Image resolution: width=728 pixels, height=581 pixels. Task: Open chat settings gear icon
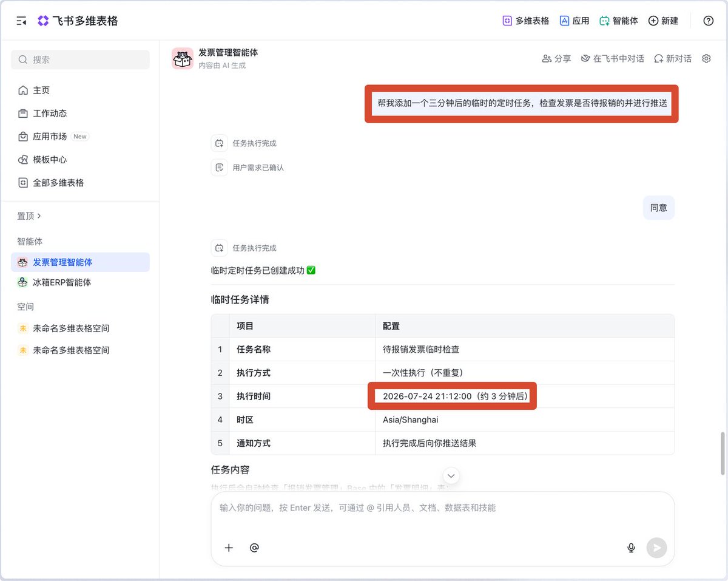706,59
